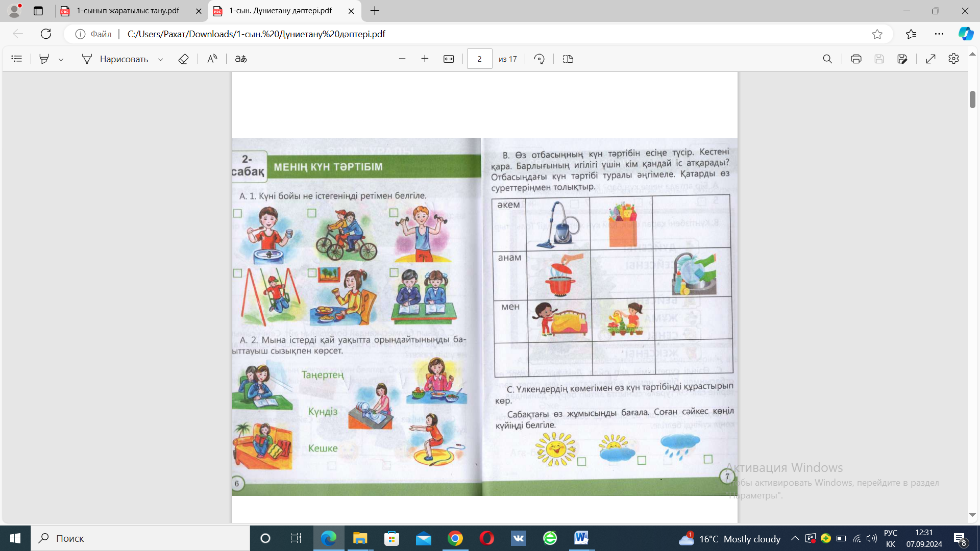
Task: Check the box beside rain cloud
Action: (x=708, y=459)
